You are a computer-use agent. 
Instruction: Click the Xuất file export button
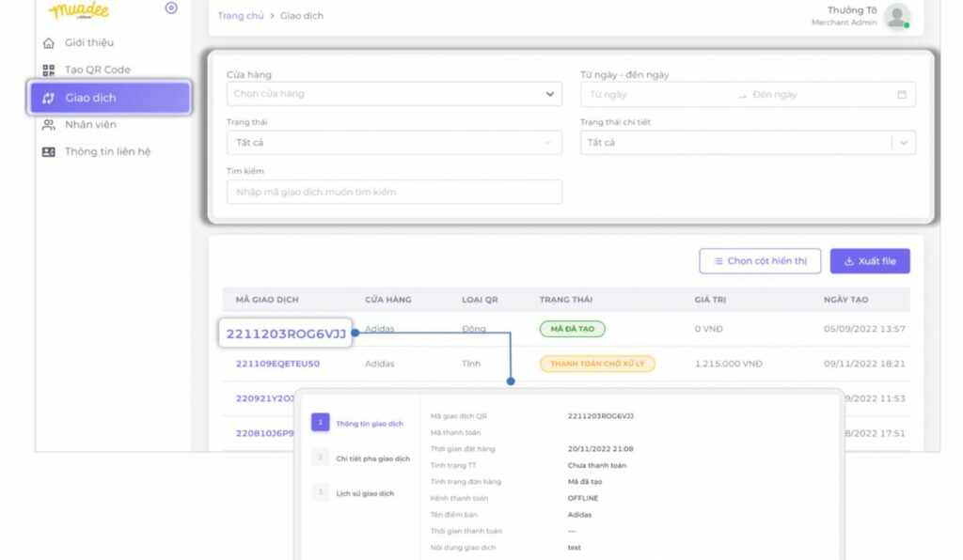coord(869,261)
